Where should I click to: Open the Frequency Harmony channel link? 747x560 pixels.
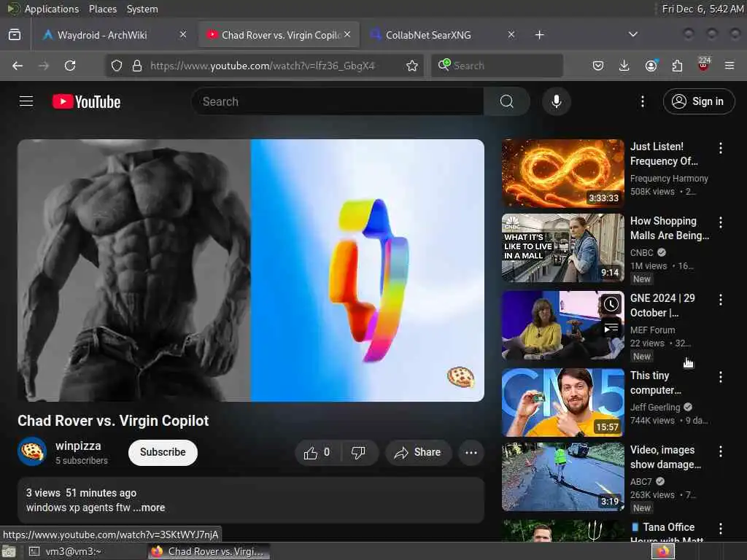669,179
